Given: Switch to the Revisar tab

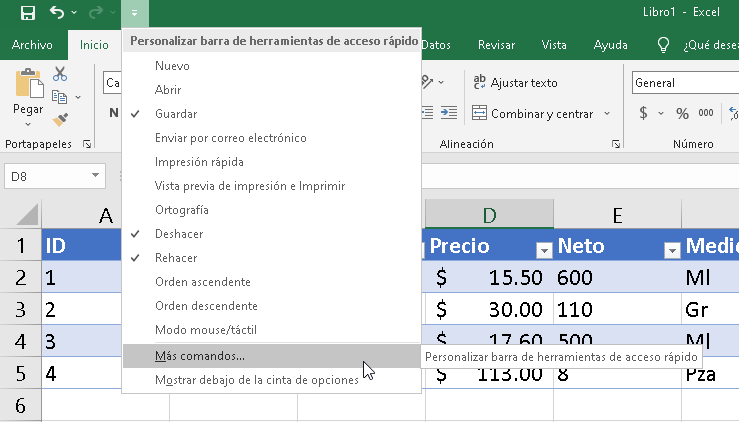Looking at the screenshot, I should pos(496,45).
